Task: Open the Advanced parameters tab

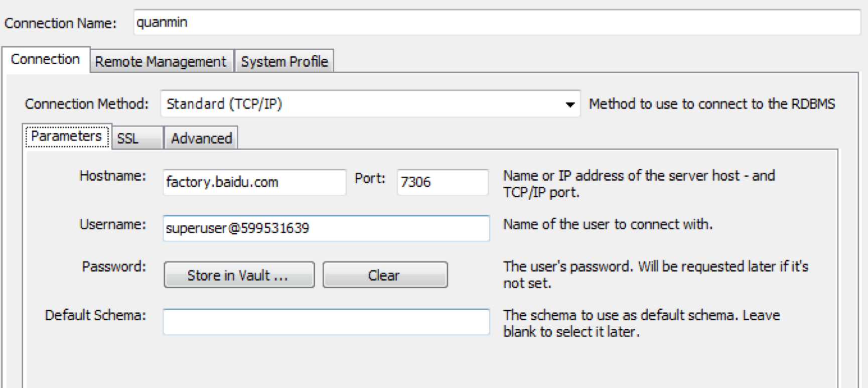Action: coord(201,138)
